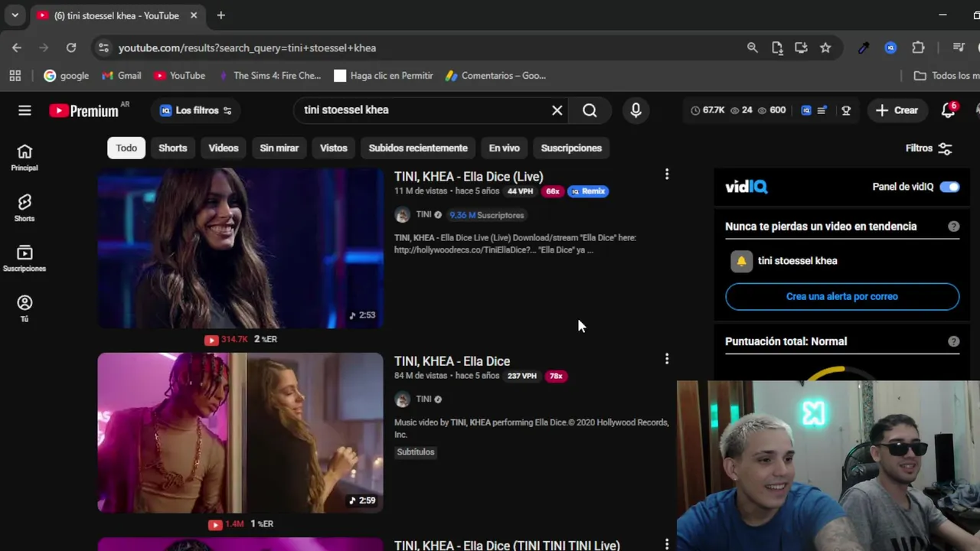Open the Chrome extensions puzzle icon
Viewport: 980px width, 551px height.
pyautogui.click(x=918, y=47)
